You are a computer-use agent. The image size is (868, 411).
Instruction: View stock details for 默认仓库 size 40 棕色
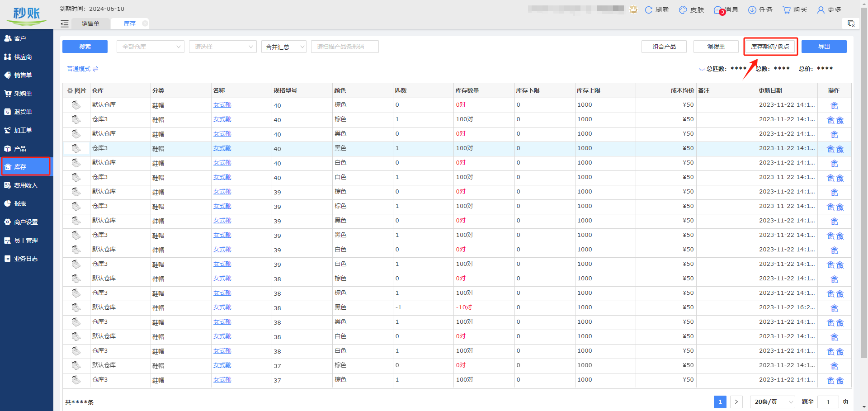pos(835,106)
